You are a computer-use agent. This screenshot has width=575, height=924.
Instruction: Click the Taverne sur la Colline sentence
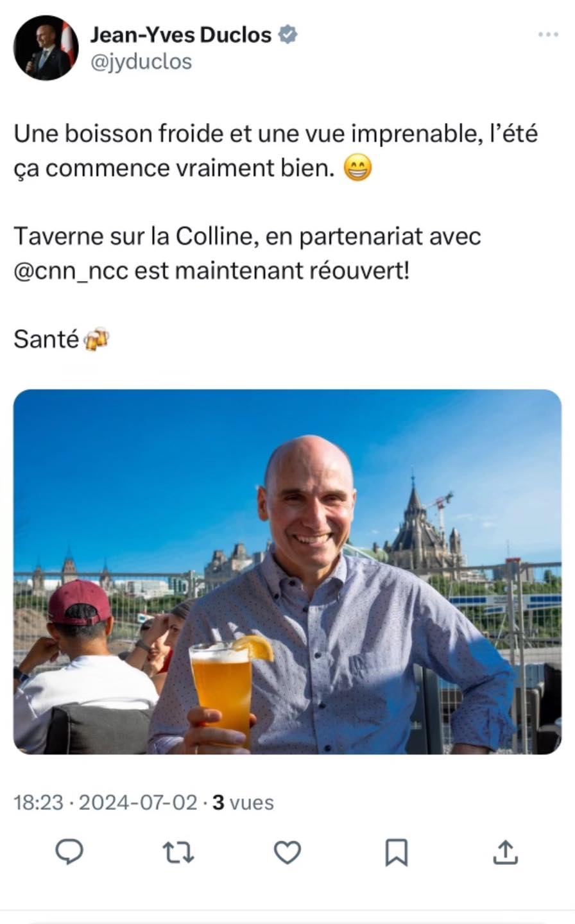247,253
